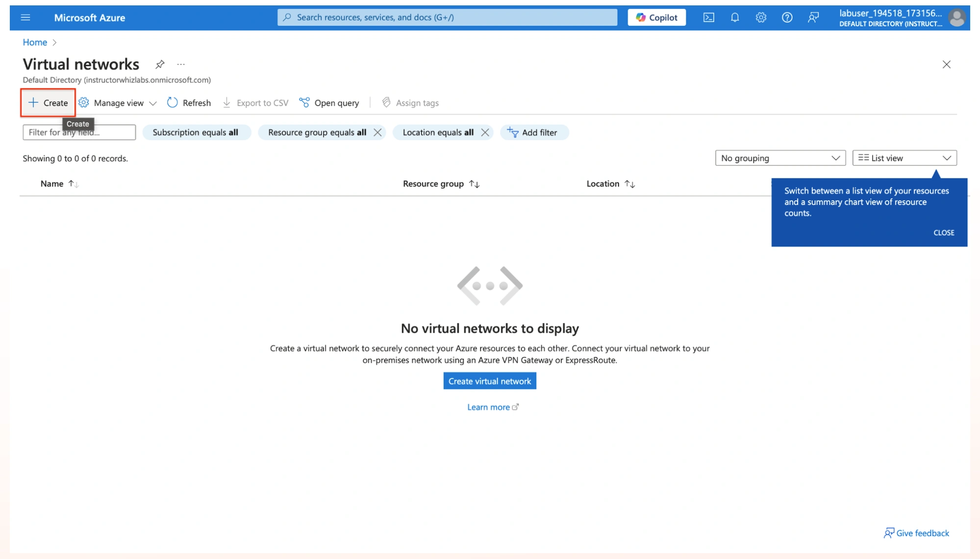Image resolution: width=980 pixels, height=559 pixels.
Task: Click the Create virtual network button
Action: coord(489,381)
